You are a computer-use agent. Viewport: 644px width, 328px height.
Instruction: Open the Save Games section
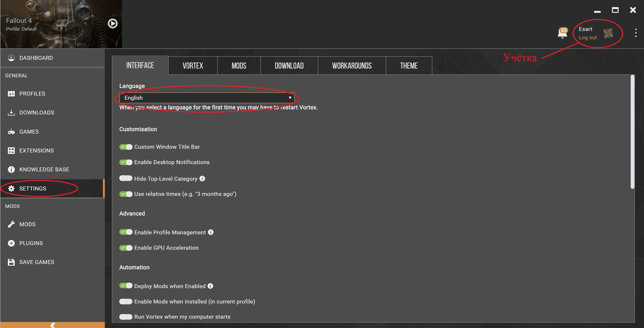pos(37,262)
